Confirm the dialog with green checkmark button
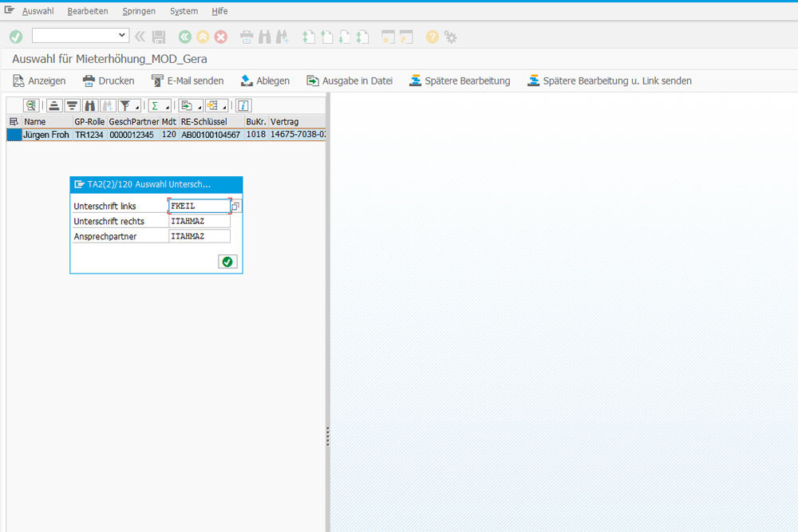The image size is (798, 532). [227, 262]
